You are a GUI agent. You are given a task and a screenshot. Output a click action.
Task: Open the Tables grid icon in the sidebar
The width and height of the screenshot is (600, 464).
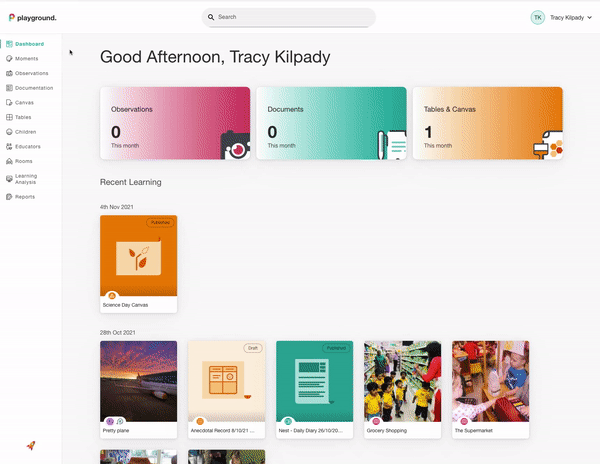[x=9, y=117]
